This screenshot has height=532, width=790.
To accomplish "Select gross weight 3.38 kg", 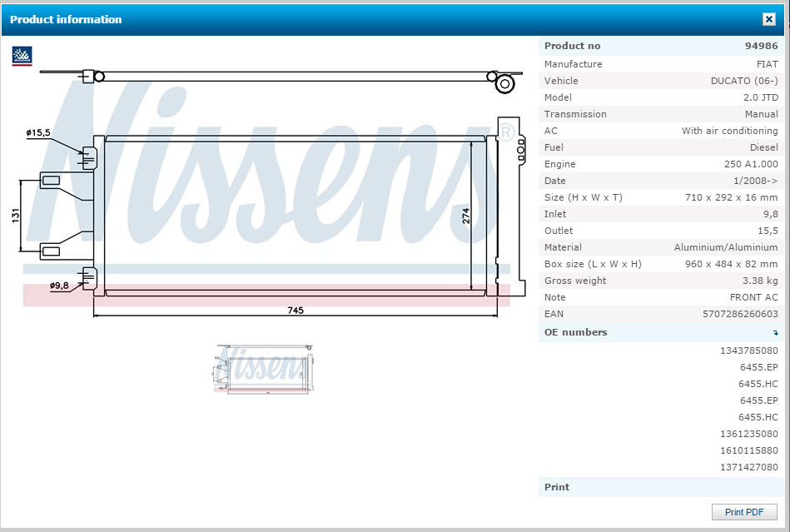I will point(760,281).
